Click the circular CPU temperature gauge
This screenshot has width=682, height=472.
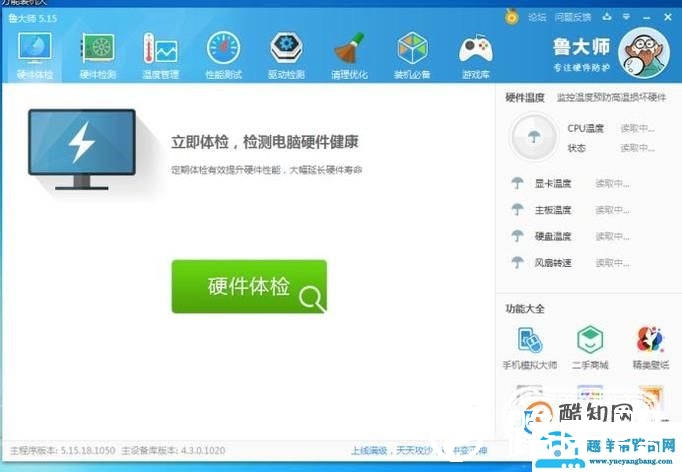pyautogui.click(x=534, y=137)
